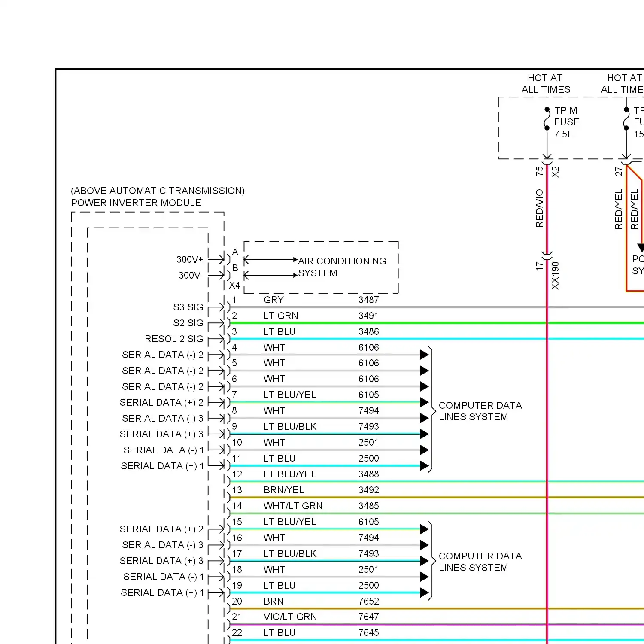Select circuit number 7647

pos(369,617)
